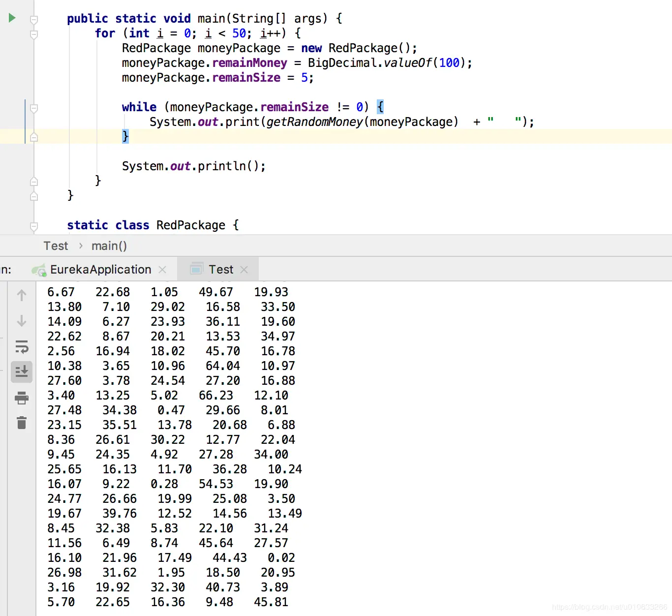Click the output value 6.67

point(61,292)
